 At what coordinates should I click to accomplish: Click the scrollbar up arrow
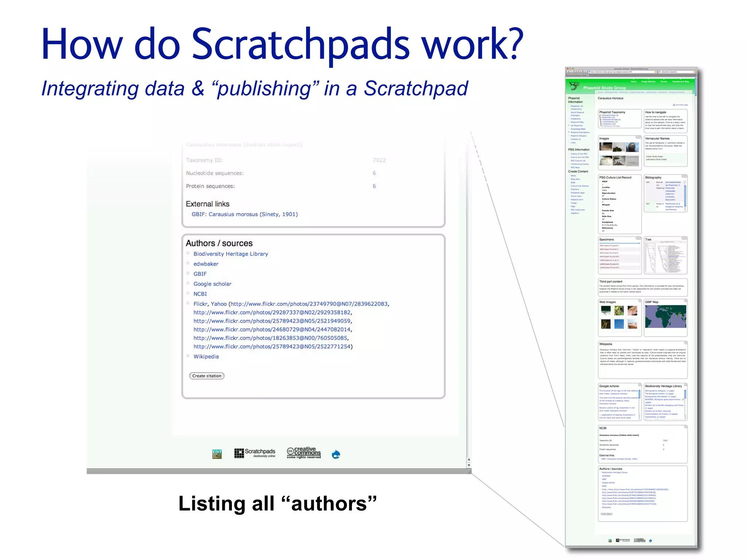pyautogui.click(x=469, y=460)
